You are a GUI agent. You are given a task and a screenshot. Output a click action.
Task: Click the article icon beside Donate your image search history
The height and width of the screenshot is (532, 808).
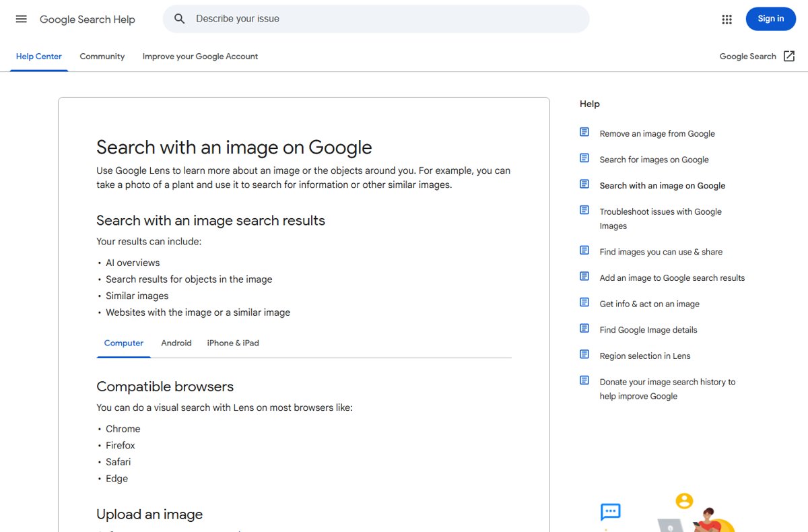[584, 380]
